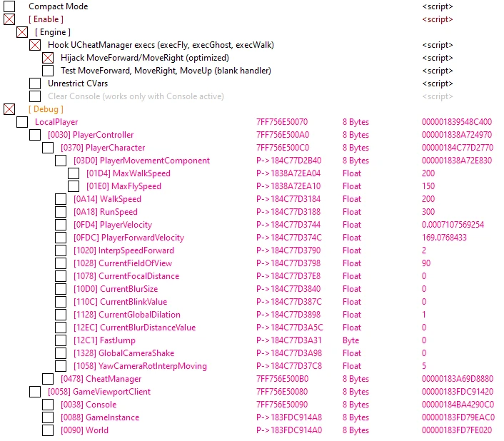Click MaxFlySpeed value 150

tap(428, 186)
